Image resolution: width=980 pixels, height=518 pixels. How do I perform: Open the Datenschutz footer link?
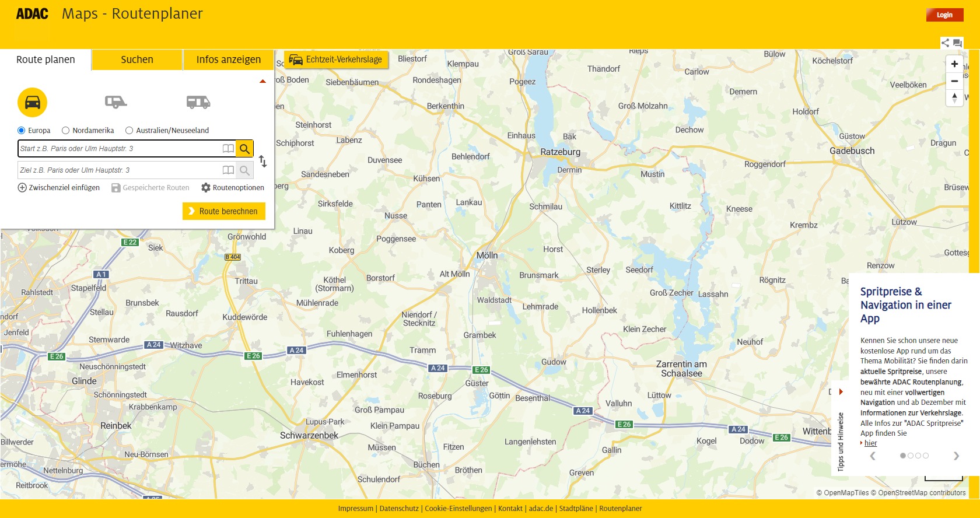point(399,509)
